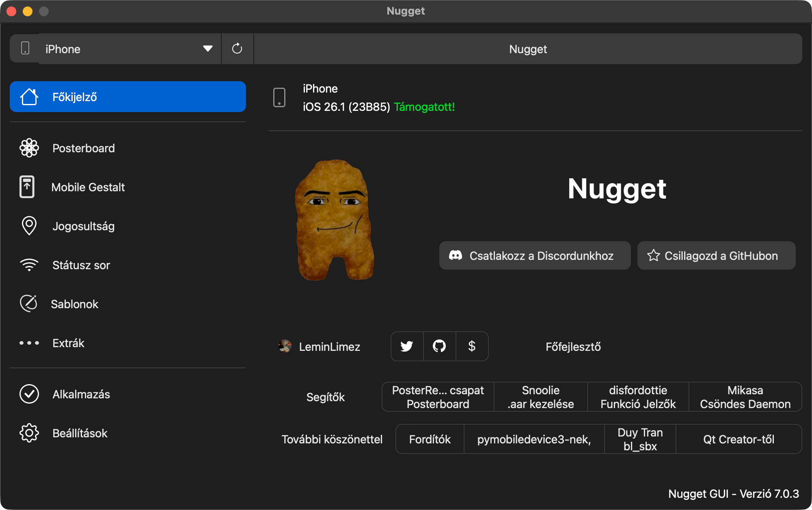
Task: Click the refresh devices icon
Action: click(x=237, y=49)
